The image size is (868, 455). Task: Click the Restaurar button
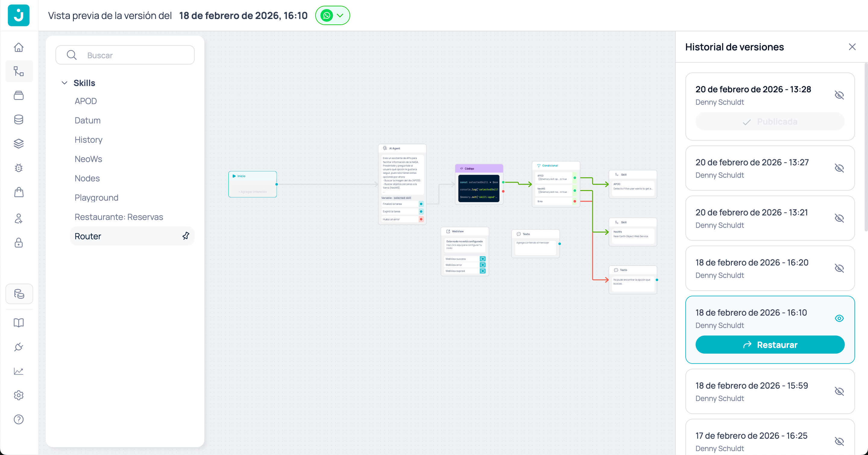pos(770,344)
